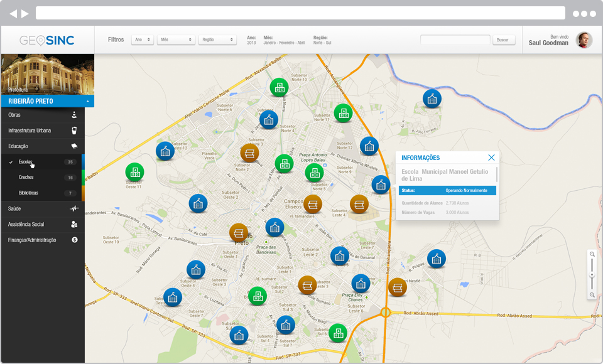Click the Bibliotécas count badge 7
The image size is (603, 364).
(x=70, y=193)
